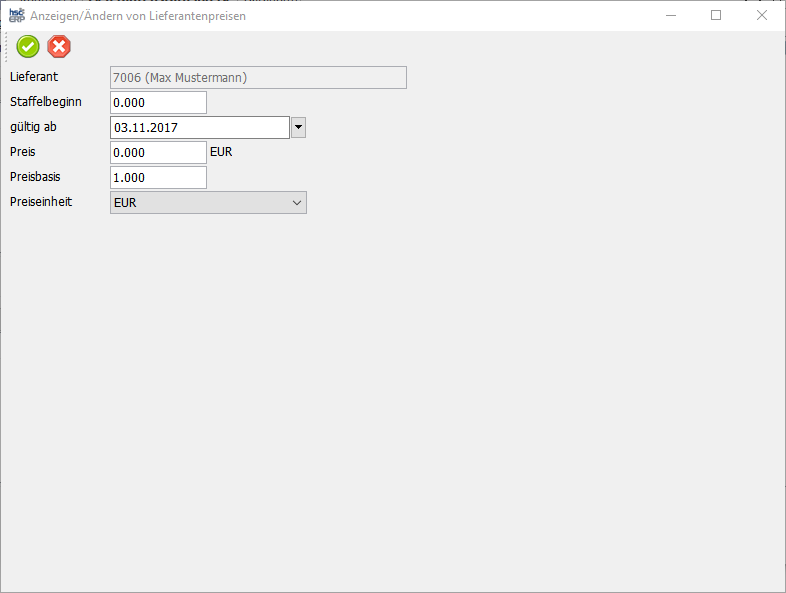Maximize the Lieferantenpreise window
The image size is (786, 593).
point(716,16)
